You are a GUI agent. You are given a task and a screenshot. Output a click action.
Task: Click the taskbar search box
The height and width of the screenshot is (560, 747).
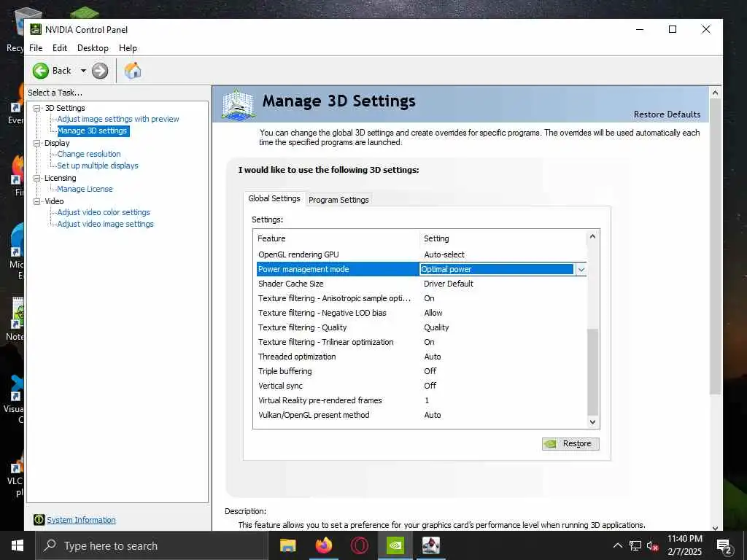[x=151, y=545]
